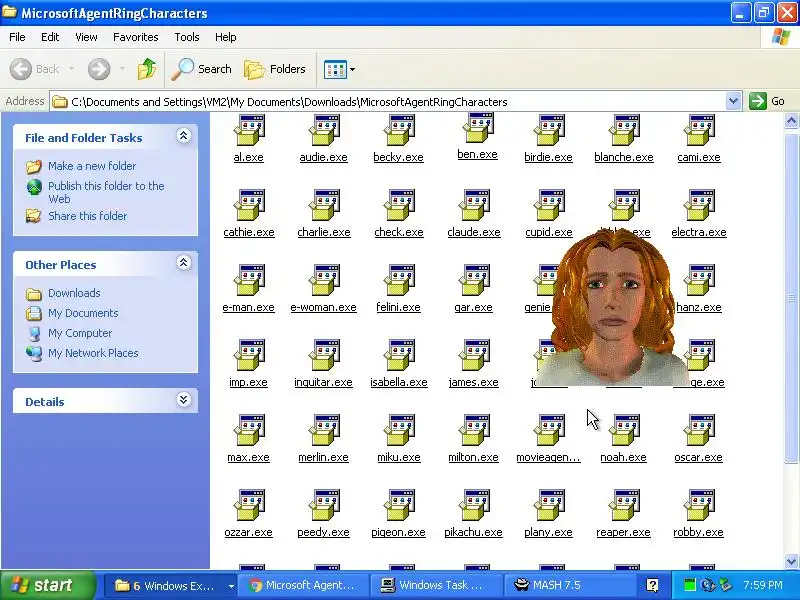
Task: Select the blanche.exe file icon
Action: coord(624,130)
